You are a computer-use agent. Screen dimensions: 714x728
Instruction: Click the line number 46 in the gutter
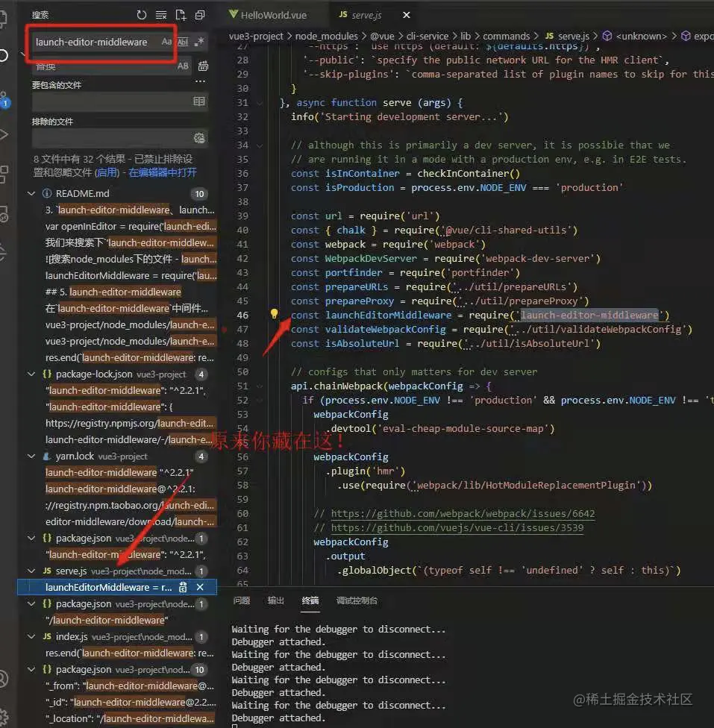(x=242, y=315)
